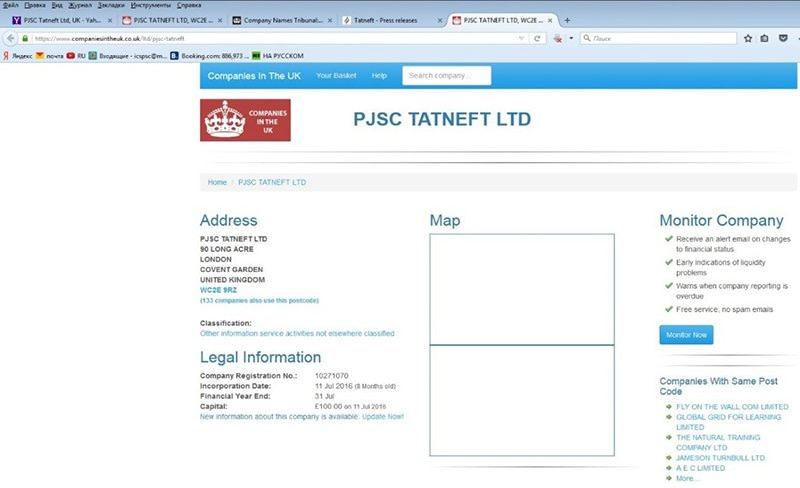800x488 pixels.
Task: Expand the adblock icon dropdown arrow
Action: (570, 38)
